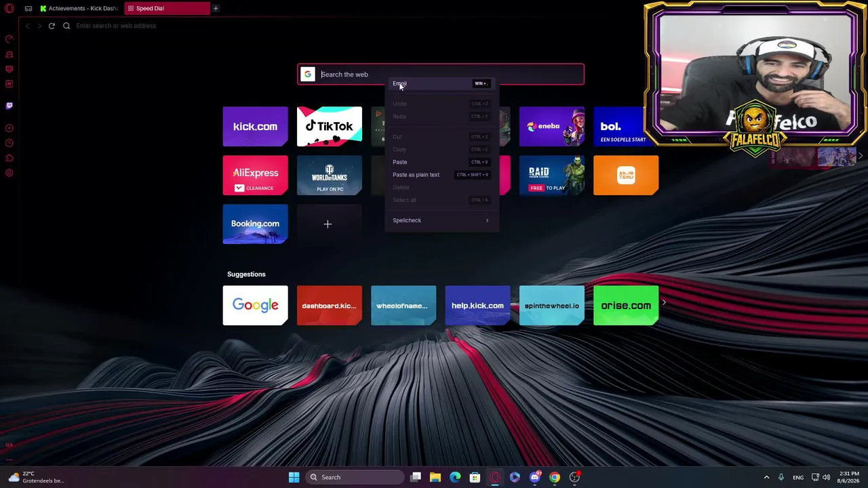The image size is (868, 488).
Task: Focus the Search the web field
Action: click(x=441, y=75)
